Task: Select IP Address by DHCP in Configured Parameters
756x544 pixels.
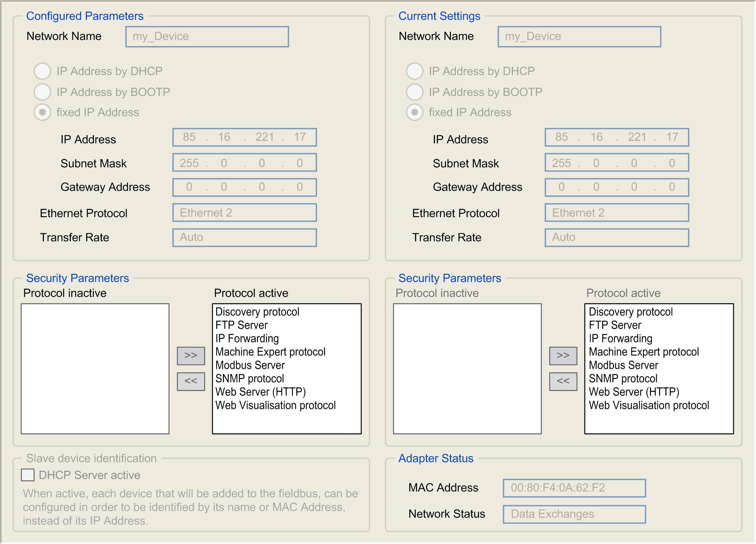Action: click(x=42, y=71)
